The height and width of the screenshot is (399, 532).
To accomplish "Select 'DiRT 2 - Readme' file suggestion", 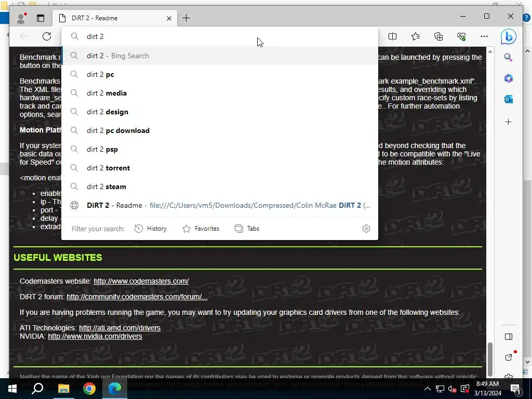I will (220, 205).
